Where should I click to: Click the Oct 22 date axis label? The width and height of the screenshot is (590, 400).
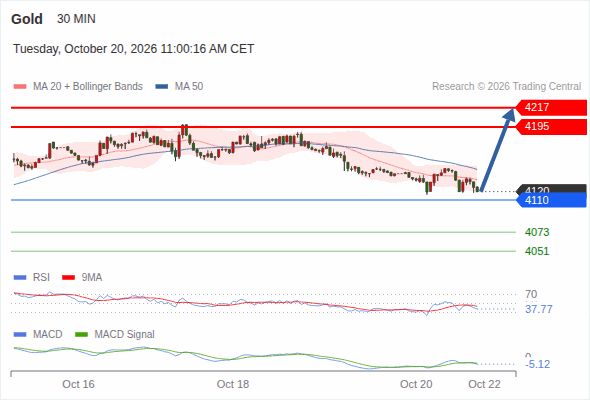pyautogui.click(x=484, y=384)
